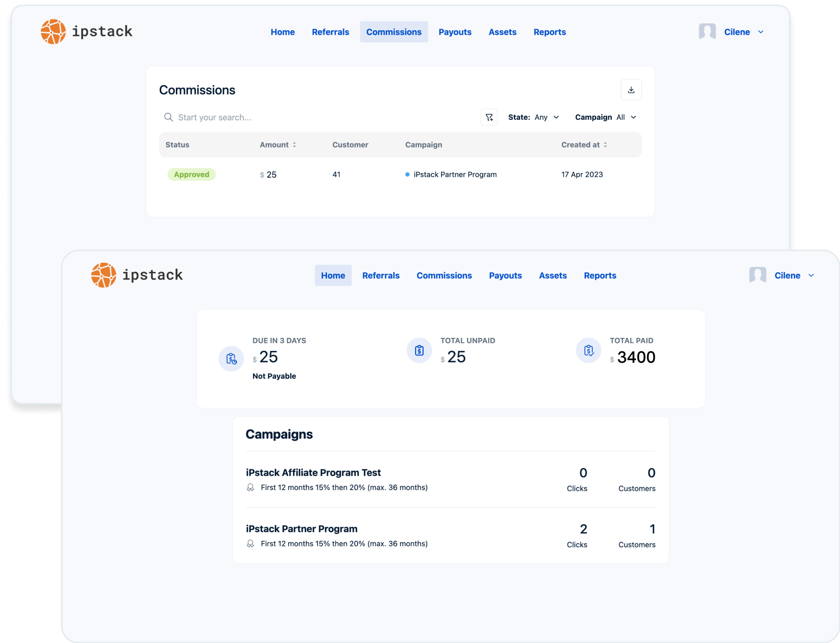Open the Campaign All dropdown
This screenshot has height=643, width=840.
pos(606,117)
